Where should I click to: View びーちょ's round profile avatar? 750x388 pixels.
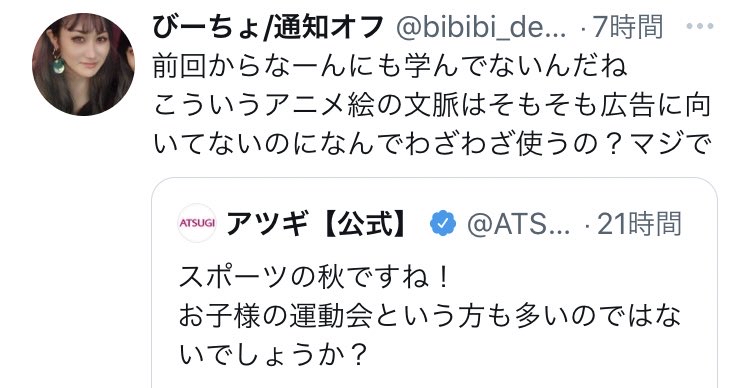point(83,64)
